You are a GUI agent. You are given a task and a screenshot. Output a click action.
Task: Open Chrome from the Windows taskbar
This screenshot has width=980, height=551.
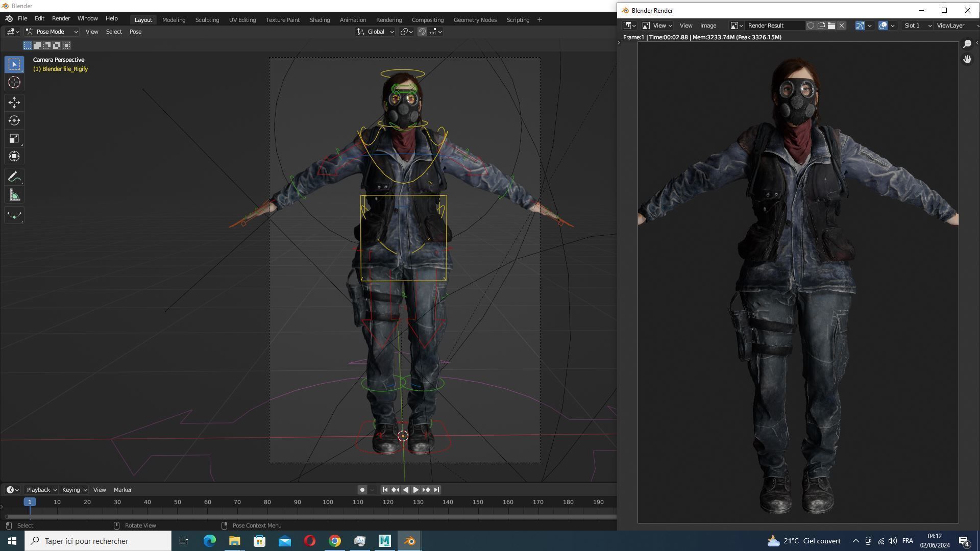point(335,541)
